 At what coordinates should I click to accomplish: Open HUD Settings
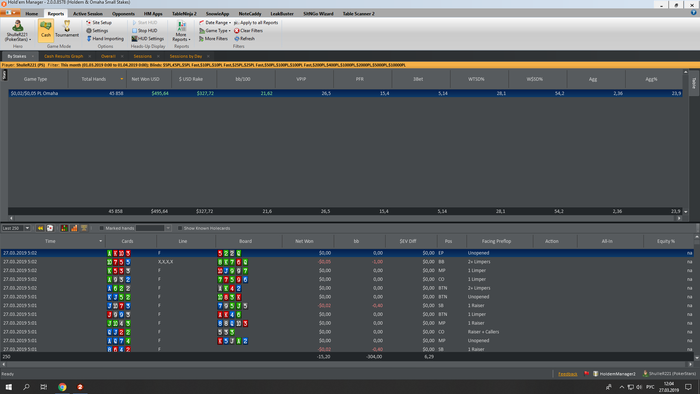147,39
